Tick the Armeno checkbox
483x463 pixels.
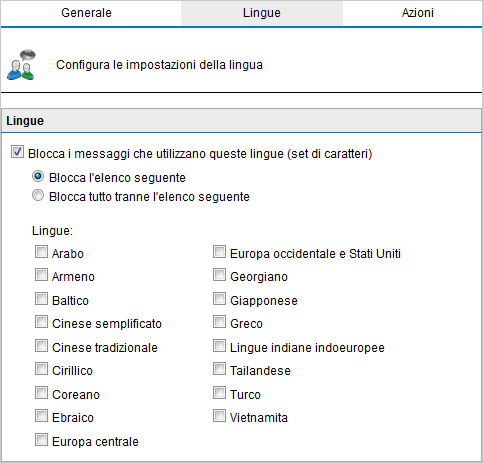coord(41,275)
